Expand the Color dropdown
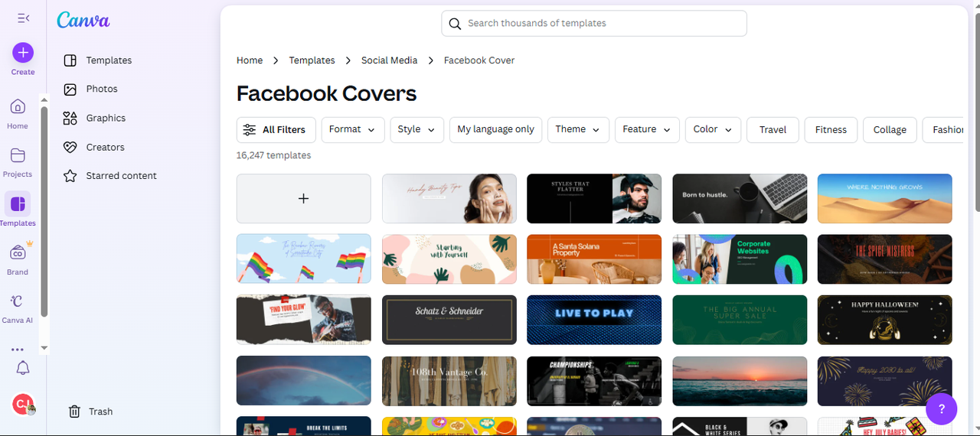 point(713,130)
